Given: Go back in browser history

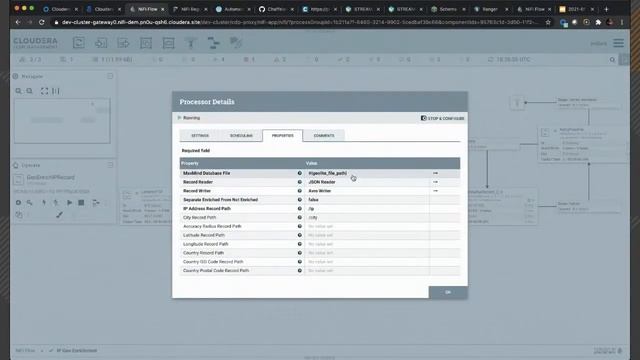Looking at the screenshot, I should click(18, 22).
